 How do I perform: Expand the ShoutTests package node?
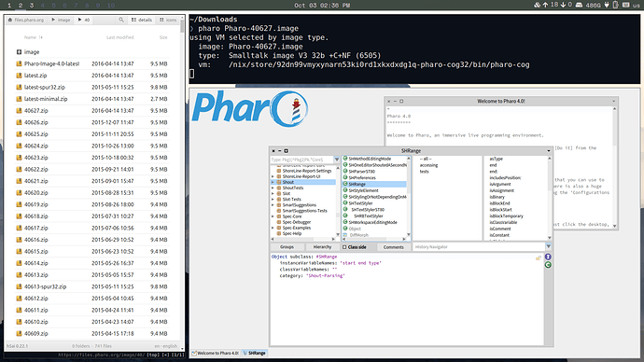click(x=273, y=188)
